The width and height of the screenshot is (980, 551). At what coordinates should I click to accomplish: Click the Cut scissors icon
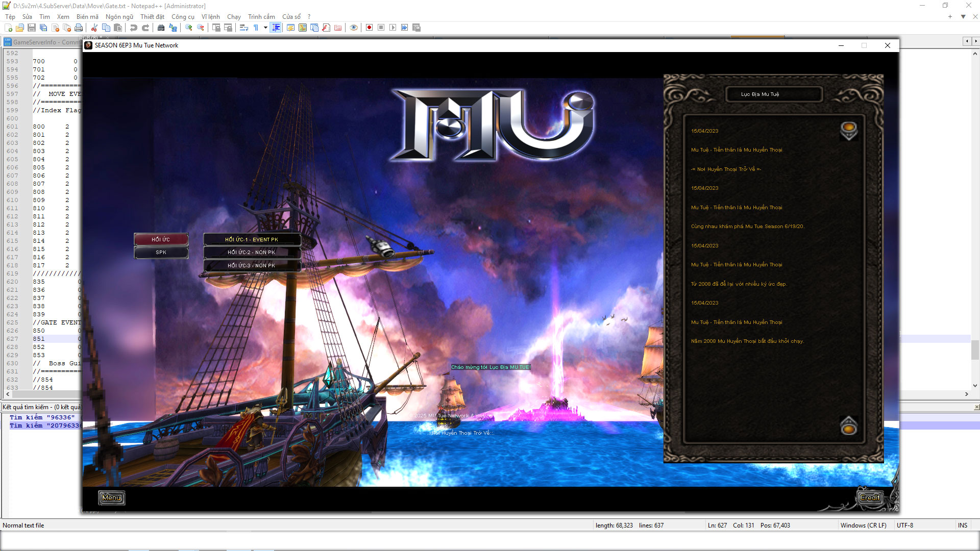click(94, 28)
